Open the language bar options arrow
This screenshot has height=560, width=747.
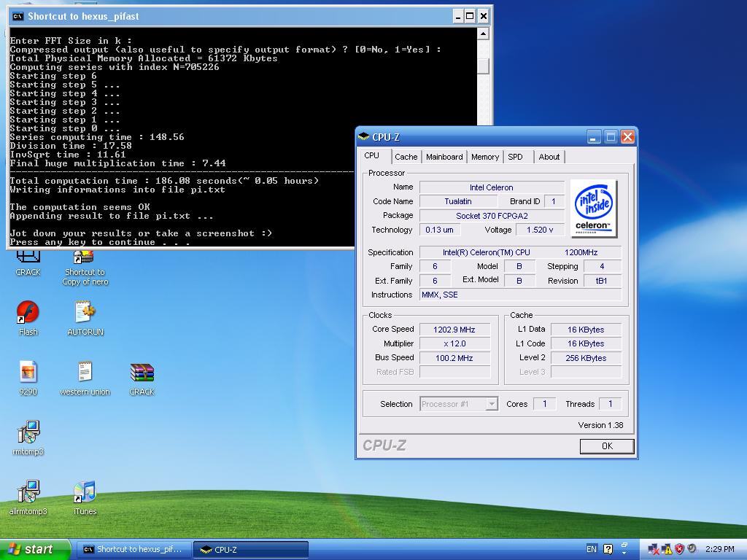point(624,553)
